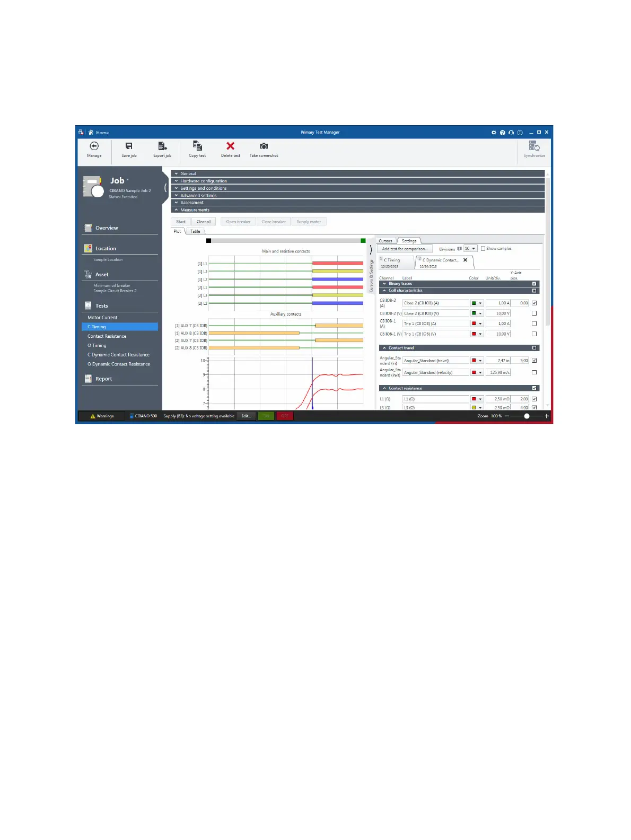Image resolution: width=631 pixels, height=840 pixels.
Task: Open the Settings tab
Action: coord(409,241)
